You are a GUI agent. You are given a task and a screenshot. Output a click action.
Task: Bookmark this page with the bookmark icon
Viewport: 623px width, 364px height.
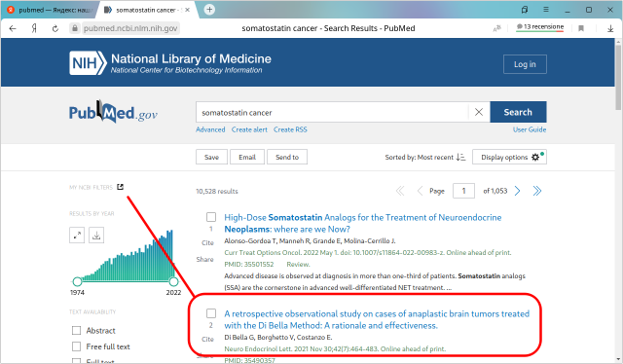pyautogui.click(x=581, y=28)
